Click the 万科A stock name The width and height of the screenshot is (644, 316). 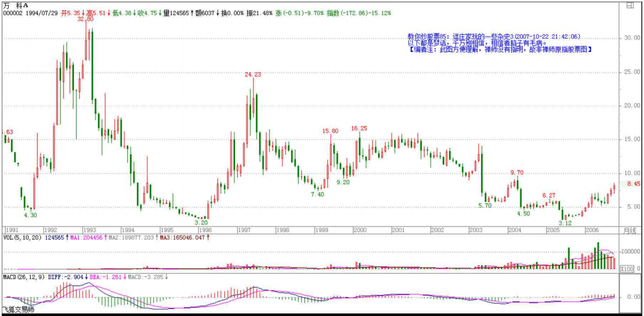(x=16, y=5)
